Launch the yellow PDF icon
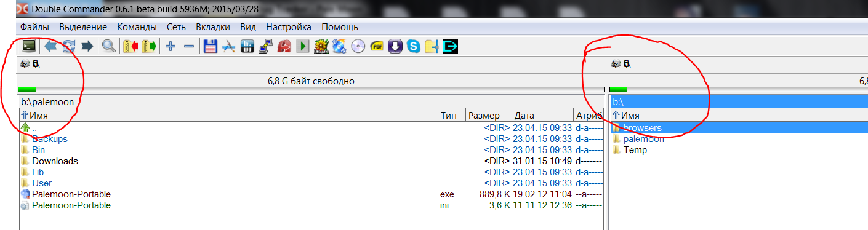The width and height of the screenshot is (868, 230). coord(377,46)
